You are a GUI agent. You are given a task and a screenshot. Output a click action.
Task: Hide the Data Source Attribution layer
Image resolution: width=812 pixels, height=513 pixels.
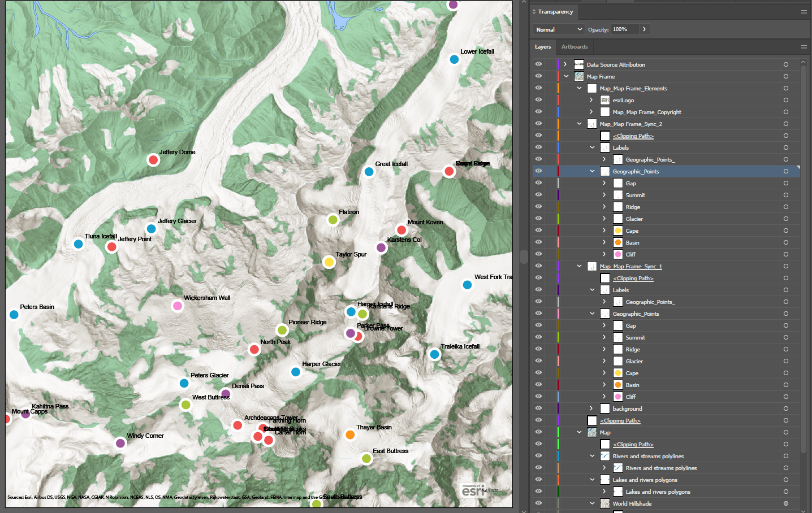coord(538,64)
